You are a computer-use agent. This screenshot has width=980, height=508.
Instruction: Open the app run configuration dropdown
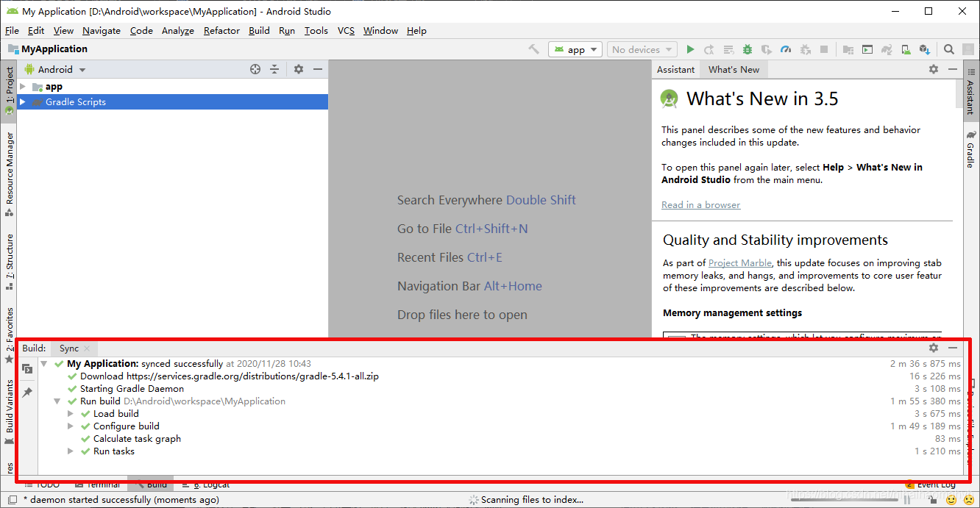click(x=575, y=49)
